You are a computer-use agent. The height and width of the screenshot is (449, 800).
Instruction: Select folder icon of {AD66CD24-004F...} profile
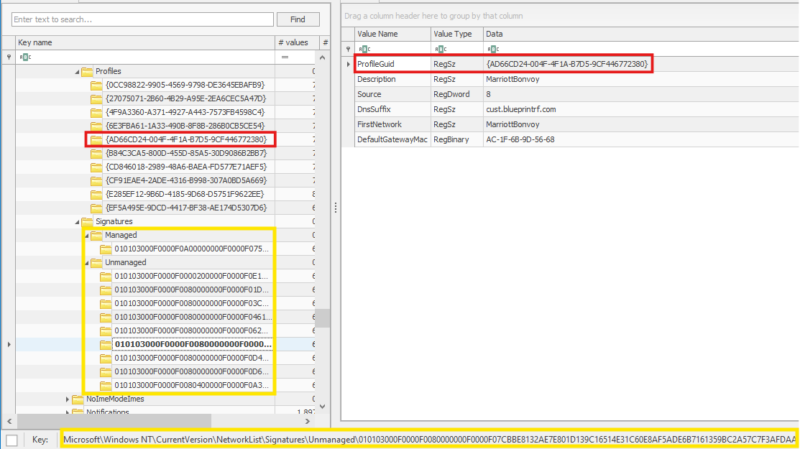97,140
